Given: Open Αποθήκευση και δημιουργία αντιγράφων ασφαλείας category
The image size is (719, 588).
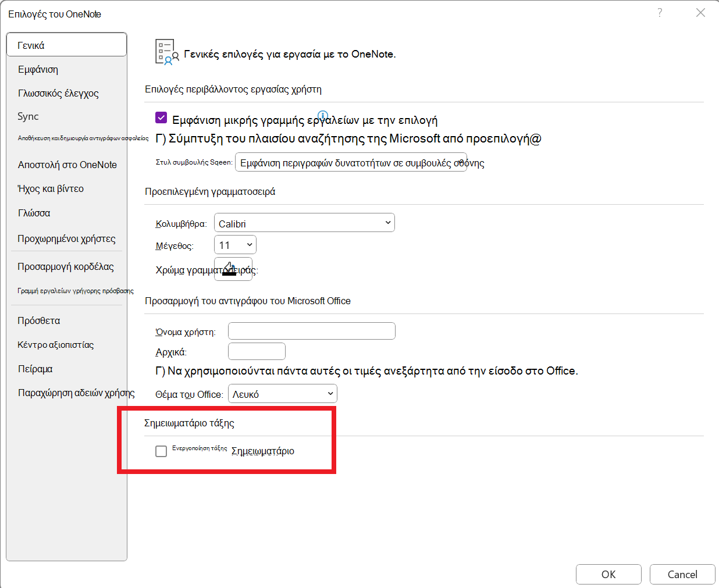Looking at the screenshot, I should (83, 138).
